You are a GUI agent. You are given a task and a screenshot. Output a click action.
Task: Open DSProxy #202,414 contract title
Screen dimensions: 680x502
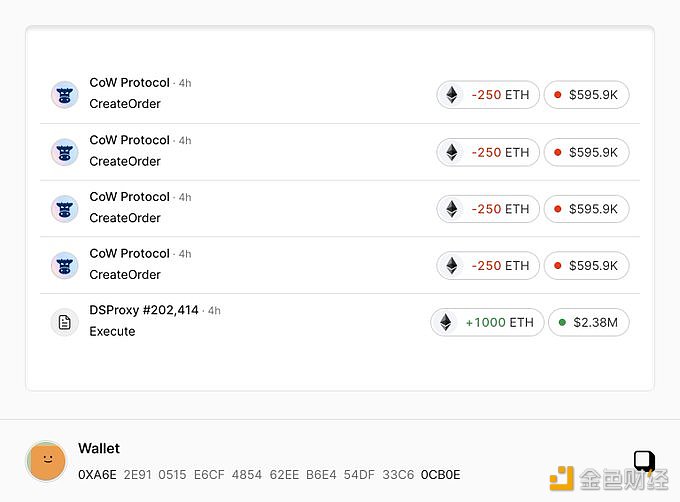[144, 310]
